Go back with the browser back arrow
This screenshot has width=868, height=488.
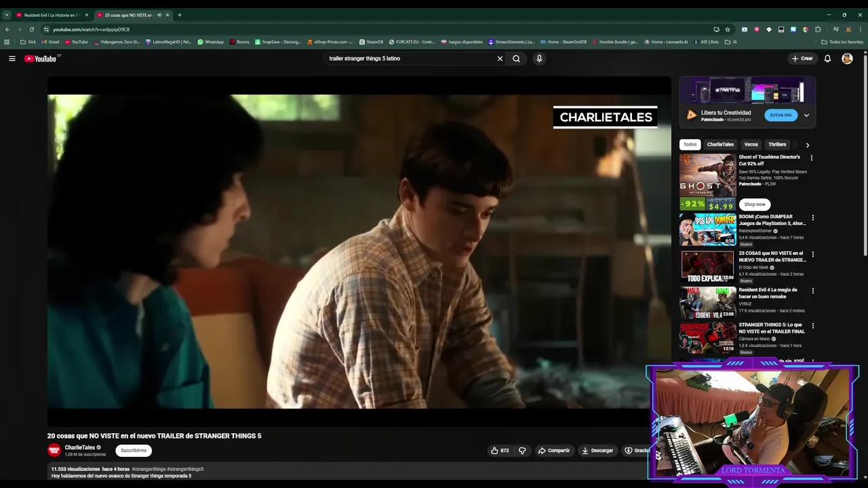point(7,29)
